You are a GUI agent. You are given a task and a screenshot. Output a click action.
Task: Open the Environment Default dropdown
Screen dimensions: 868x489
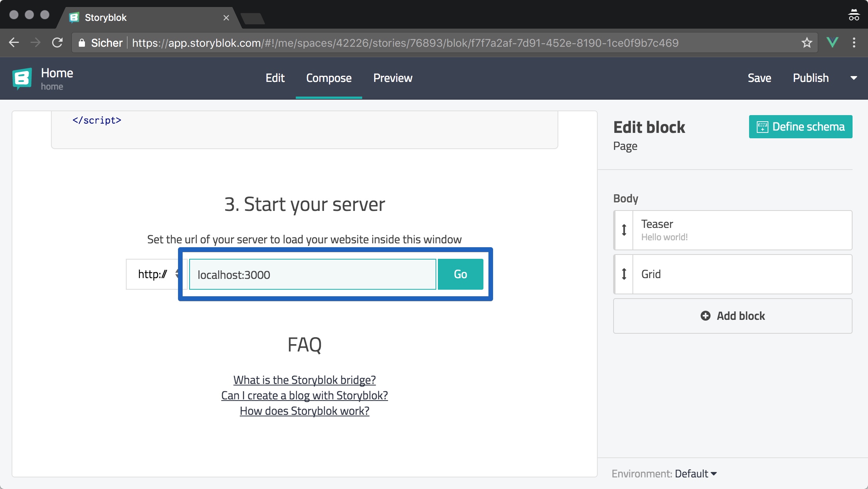(x=696, y=474)
